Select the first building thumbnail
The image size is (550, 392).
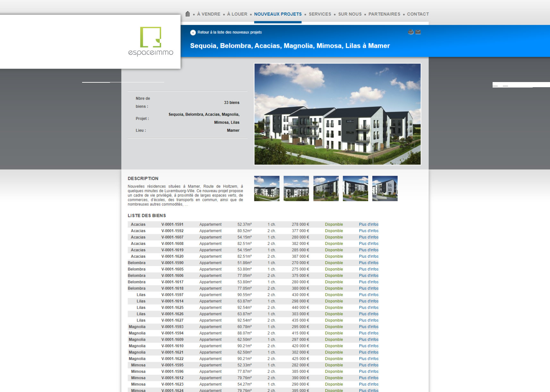(267, 188)
